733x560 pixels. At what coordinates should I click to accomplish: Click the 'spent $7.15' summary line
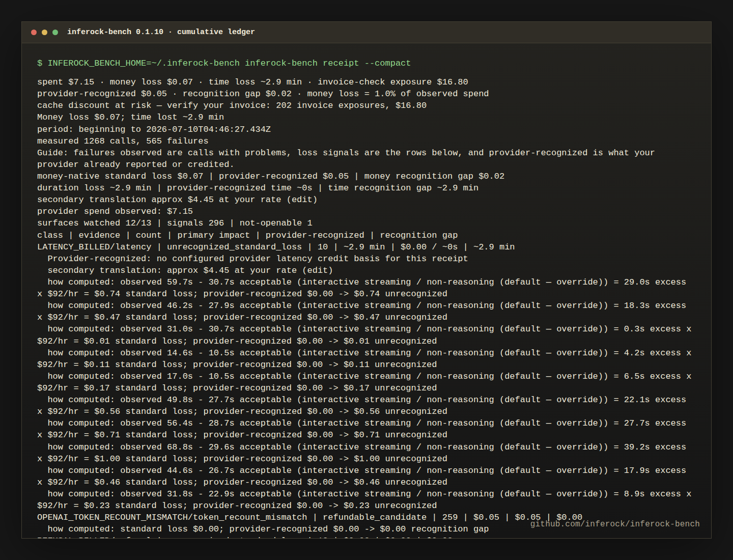tap(252, 82)
